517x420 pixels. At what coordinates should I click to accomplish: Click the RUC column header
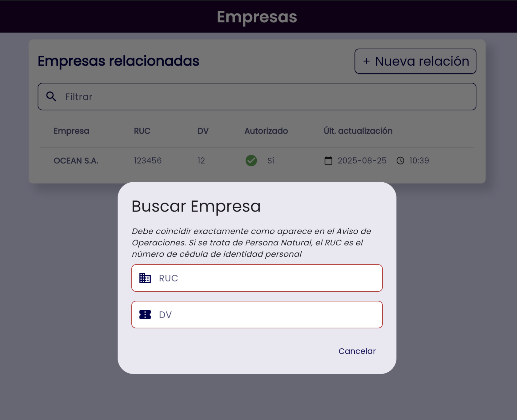142,131
